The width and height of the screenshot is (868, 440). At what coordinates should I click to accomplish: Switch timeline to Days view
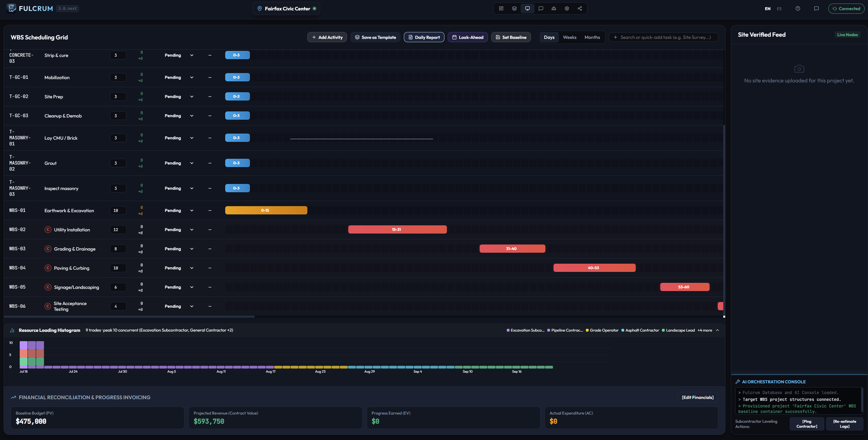549,37
